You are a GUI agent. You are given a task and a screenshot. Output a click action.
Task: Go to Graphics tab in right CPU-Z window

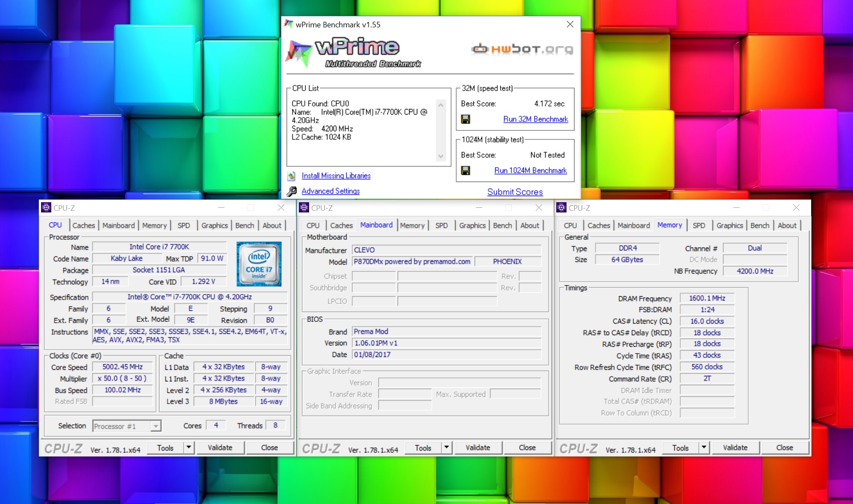point(730,225)
